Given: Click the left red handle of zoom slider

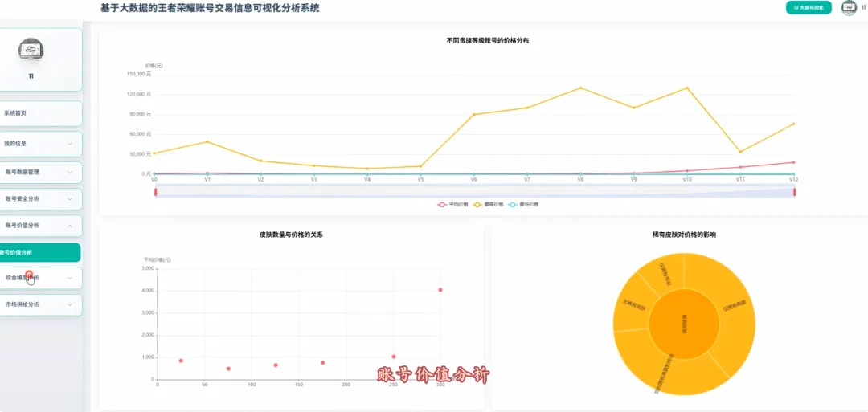Looking at the screenshot, I should 156,192.
